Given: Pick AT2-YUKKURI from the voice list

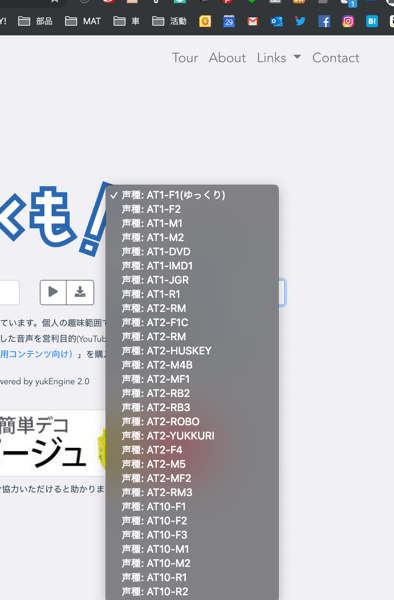Looking at the screenshot, I should [192, 436].
